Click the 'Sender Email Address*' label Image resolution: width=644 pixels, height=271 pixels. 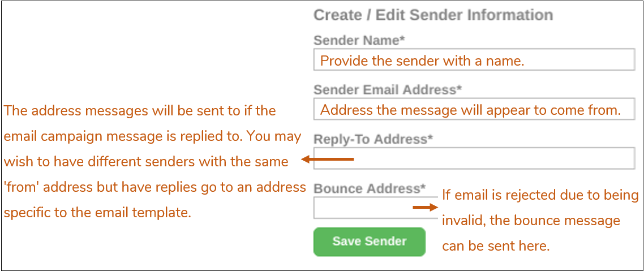coord(388,89)
